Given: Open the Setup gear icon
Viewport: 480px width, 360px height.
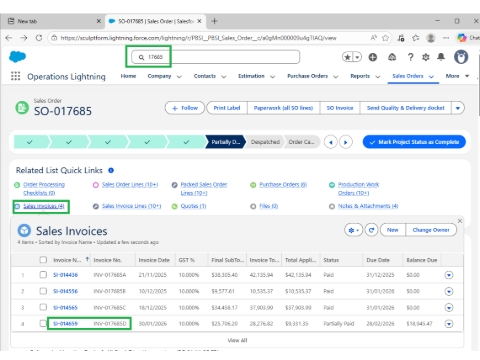Looking at the screenshot, I should [426, 57].
